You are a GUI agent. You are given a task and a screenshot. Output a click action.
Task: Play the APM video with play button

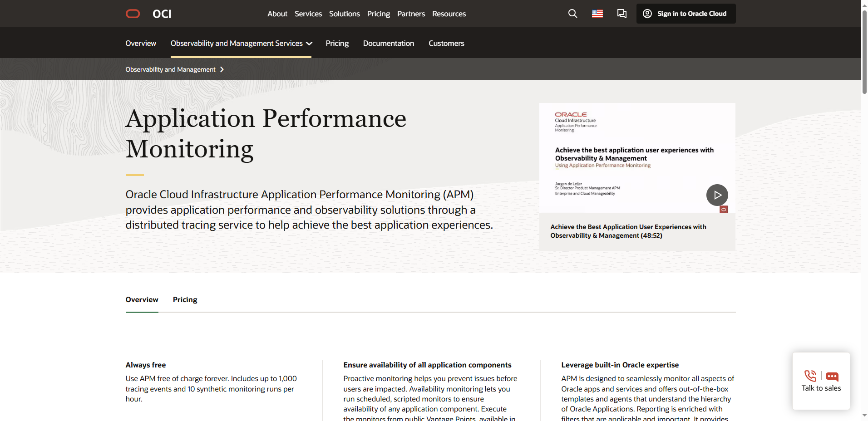(717, 195)
